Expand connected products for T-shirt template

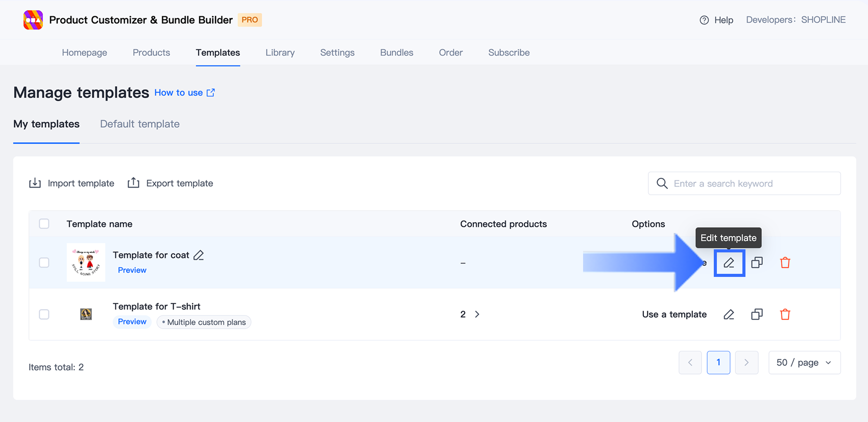(x=477, y=314)
